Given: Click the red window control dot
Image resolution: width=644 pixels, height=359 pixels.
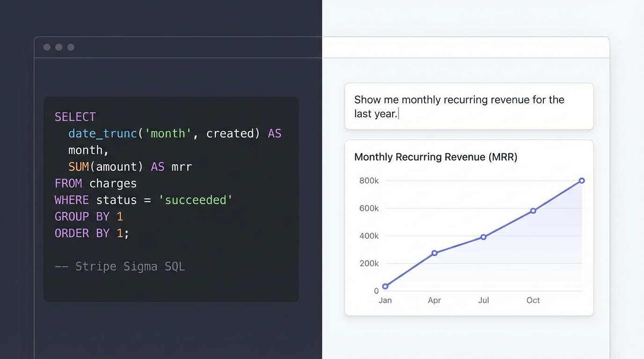Looking at the screenshot, I should click(47, 47).
